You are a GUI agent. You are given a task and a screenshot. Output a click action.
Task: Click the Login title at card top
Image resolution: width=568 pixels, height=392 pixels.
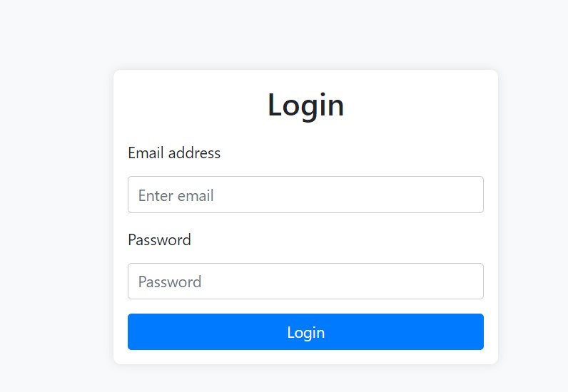point(305,105)
